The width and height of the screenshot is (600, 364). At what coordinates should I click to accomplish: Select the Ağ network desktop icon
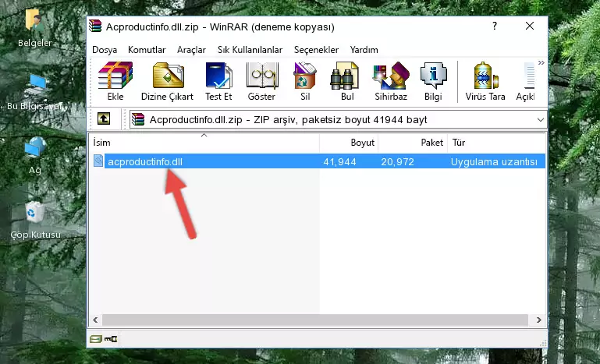[x=35, y=156]
